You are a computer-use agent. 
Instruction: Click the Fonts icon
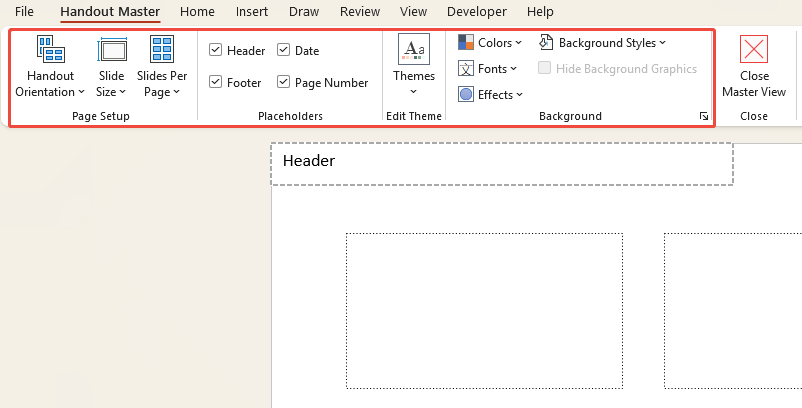466,69
